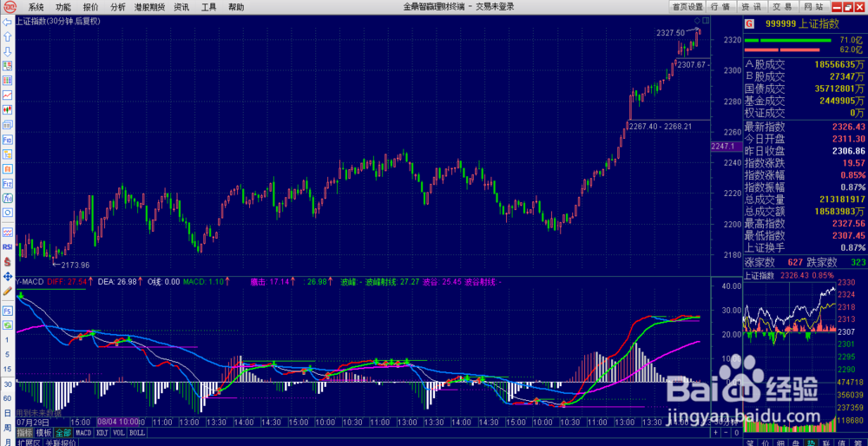
Task: Select the KDJ indicator tab
Action: (x=102, y=433)
